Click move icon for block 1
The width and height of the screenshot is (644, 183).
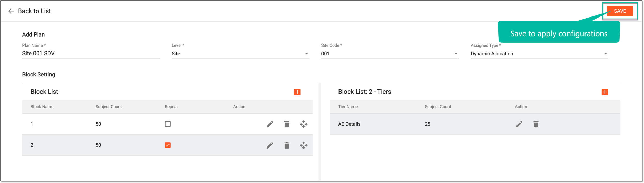click(x=304, y=124)
